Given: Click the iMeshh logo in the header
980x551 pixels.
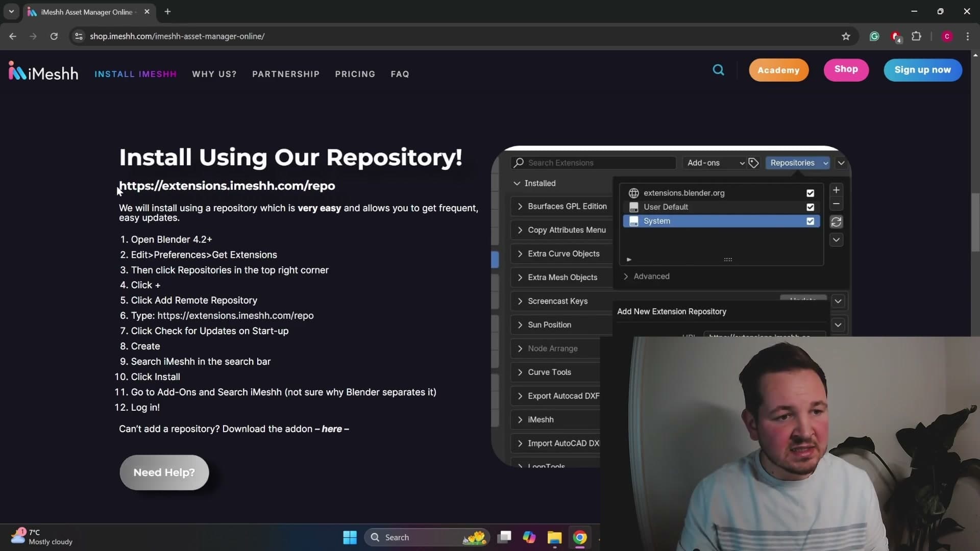Looking at the screenshot, I should (43, 71).
